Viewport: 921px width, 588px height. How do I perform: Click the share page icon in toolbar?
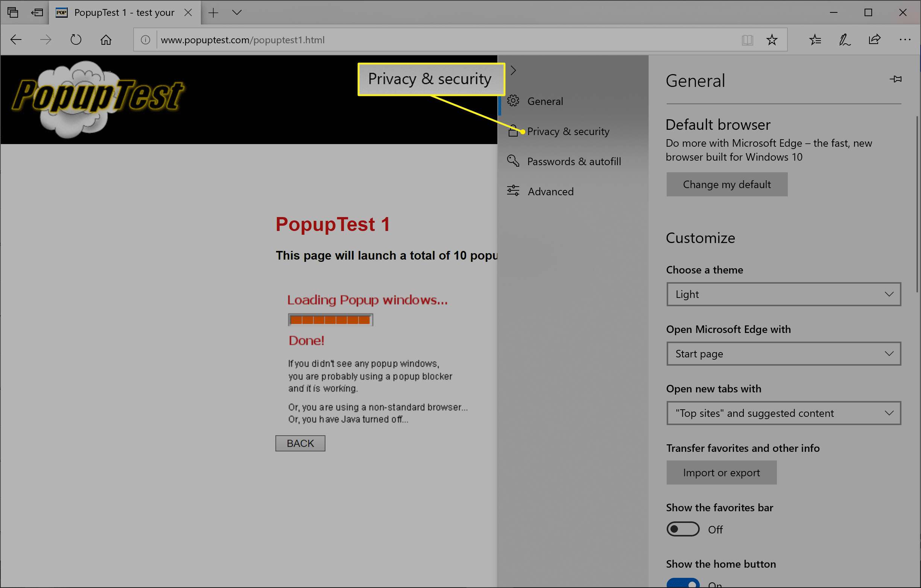point(875,40)
